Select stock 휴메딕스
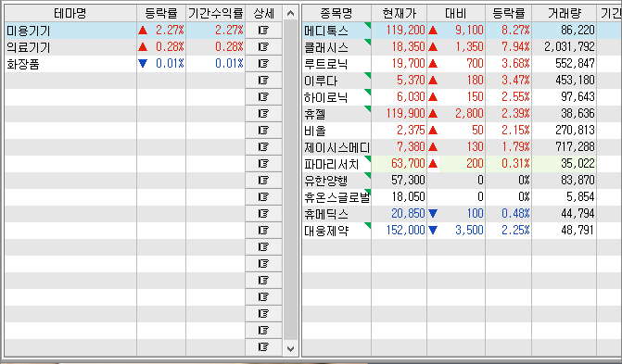This screenshot has width=622, height=364. pyautogui.click(x=326, y=214)
